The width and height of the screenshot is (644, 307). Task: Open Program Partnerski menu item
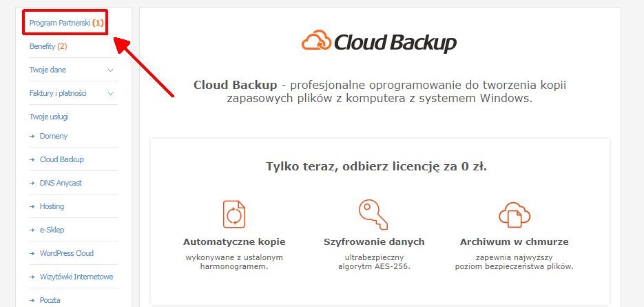click(x=66, y=23)
